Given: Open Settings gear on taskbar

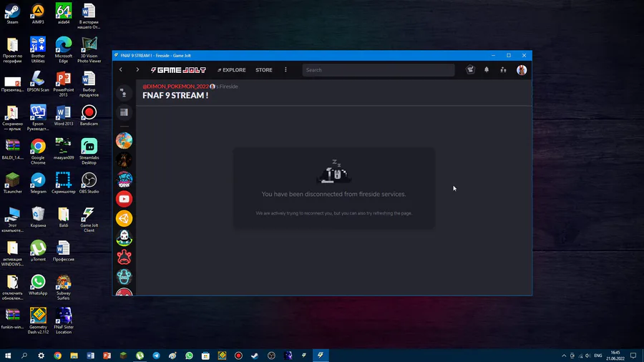Looking at the screenshot, I should tap(41, 356).
